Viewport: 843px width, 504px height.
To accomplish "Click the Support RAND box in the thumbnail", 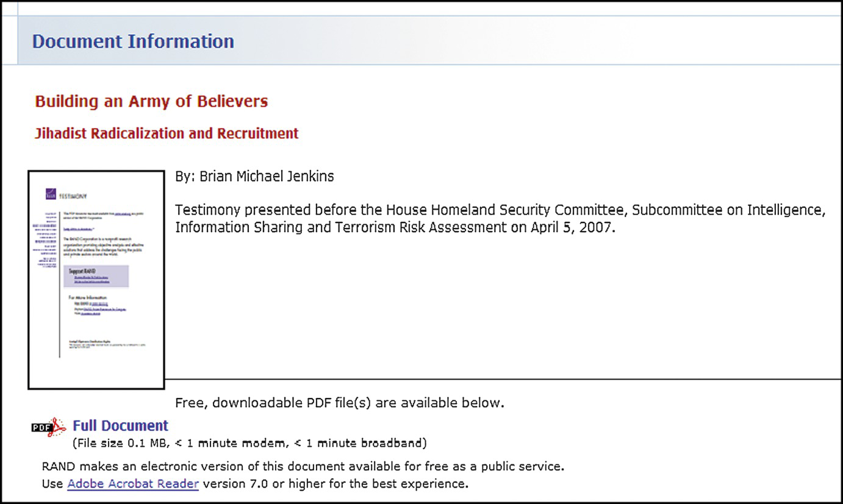I will [x=96, y=276].
